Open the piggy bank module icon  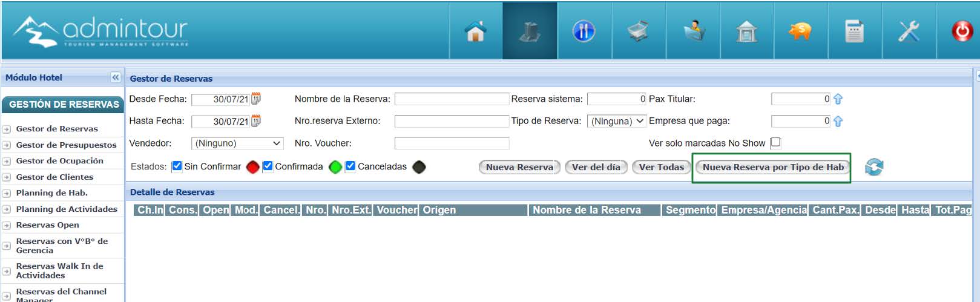[x=800, y=31]
